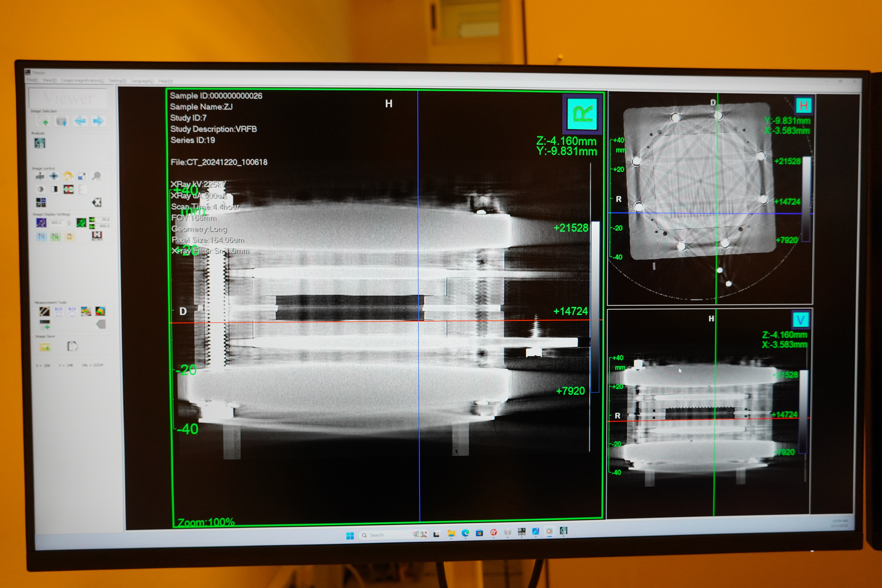Enable the contrast adjustment tool
The height and width of the screenshot is (588, 882).
(x=41, y=189)
